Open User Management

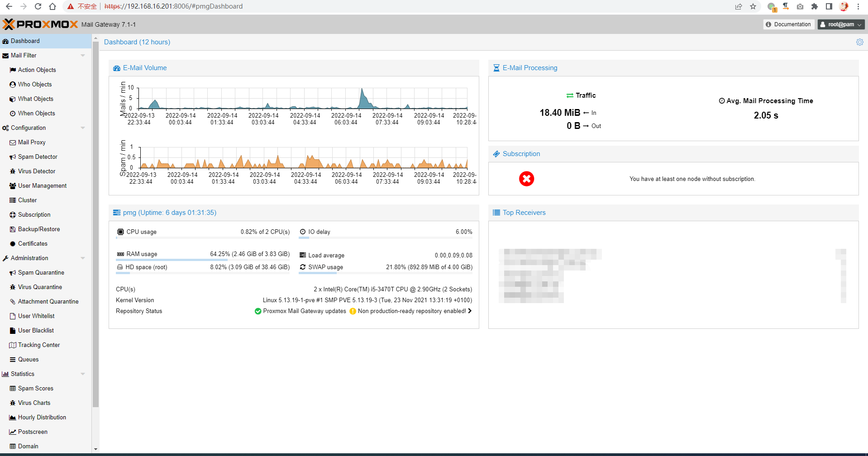pyautogui.click(x=42, y=185)
